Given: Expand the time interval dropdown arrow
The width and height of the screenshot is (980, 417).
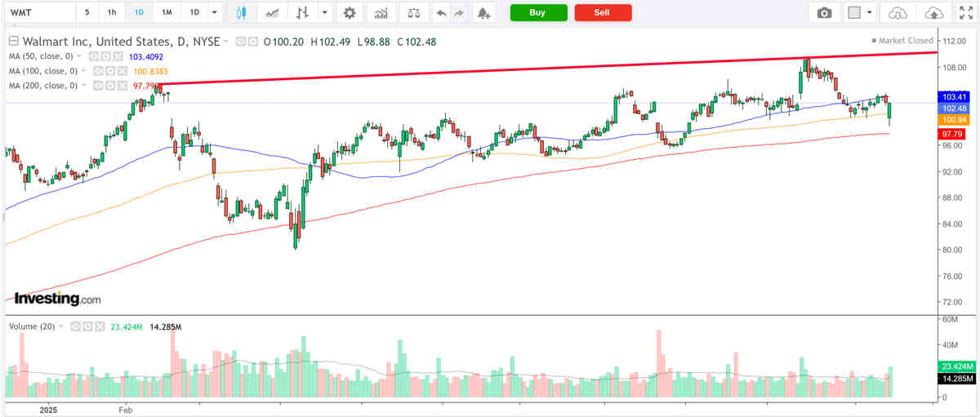Looking at the screenshot, I should tap(214, 13).
